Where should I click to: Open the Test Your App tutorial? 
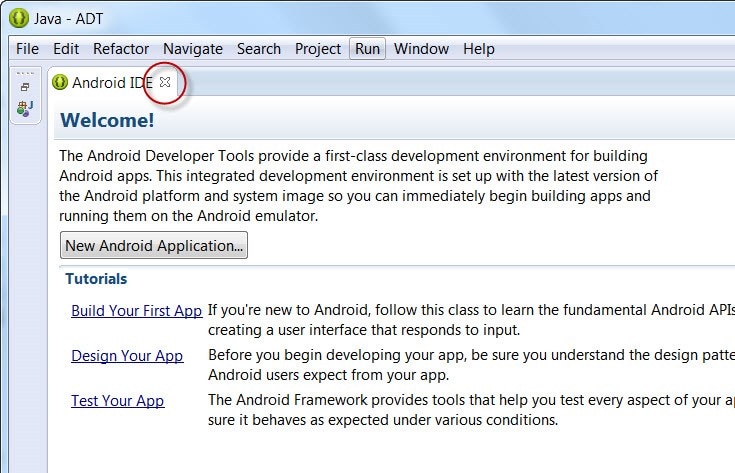pyautogui.click(x=118, y=401)
